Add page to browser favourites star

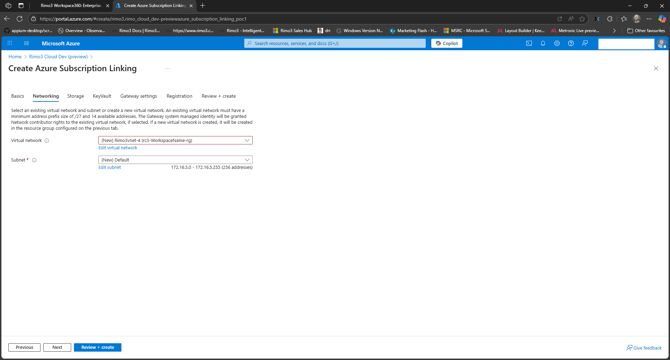(x=582, y=19)
